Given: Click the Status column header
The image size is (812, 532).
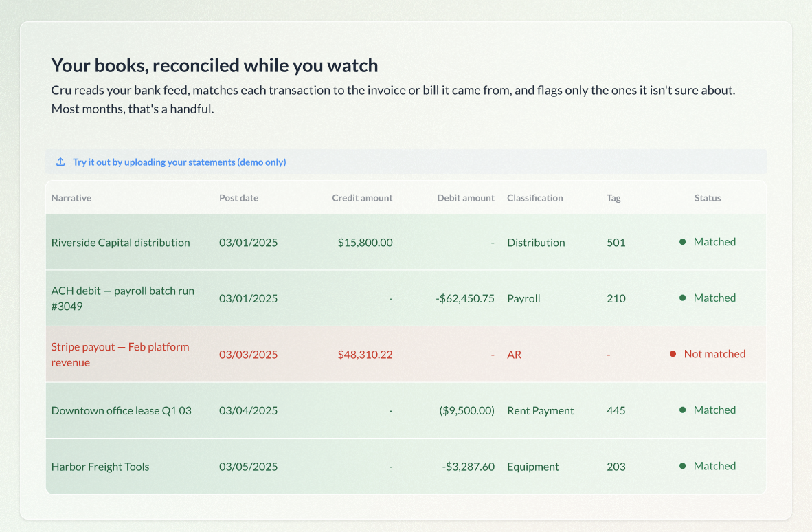Looking at the screenshot, I should tap(708, 198).
